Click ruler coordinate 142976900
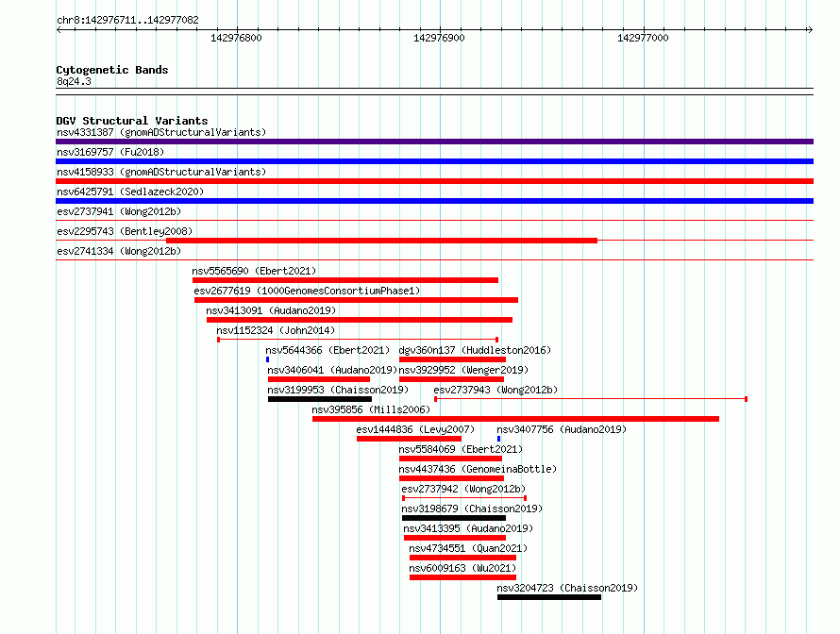 pyautogui.click(x=439, y=38)
